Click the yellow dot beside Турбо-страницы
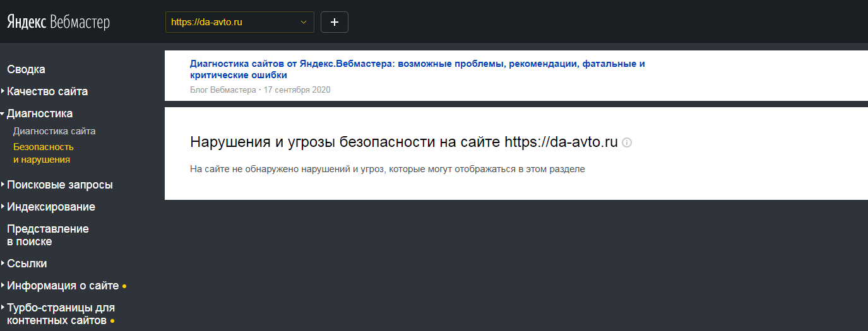The image size is (868, 331). tap(112, 321)
